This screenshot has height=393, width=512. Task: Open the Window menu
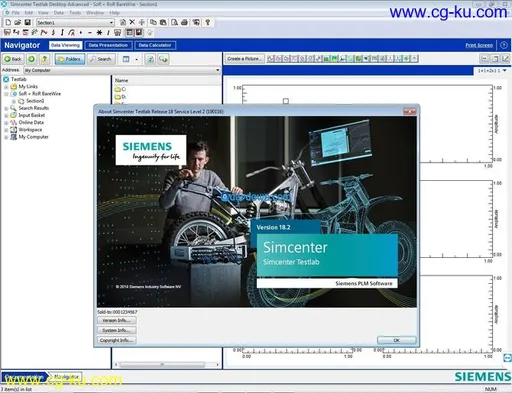coord(95,13)
